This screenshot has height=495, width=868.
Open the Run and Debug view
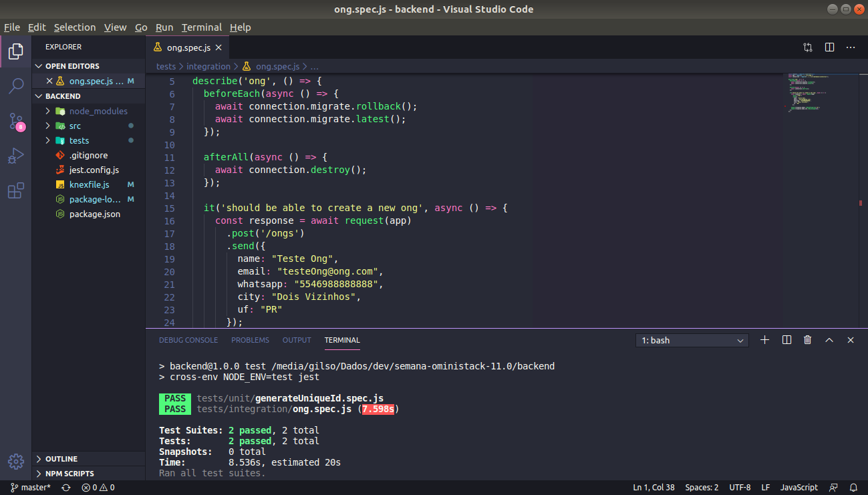(x=16, y=156)
